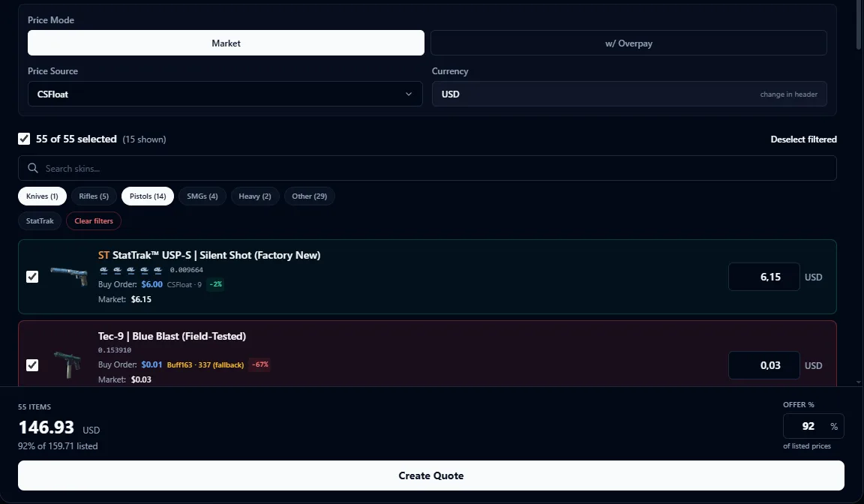This screenshot has height=504, width=864.
Task: Click the USP-S Silent Shot thumbnail
Action: tap(69, 276)
